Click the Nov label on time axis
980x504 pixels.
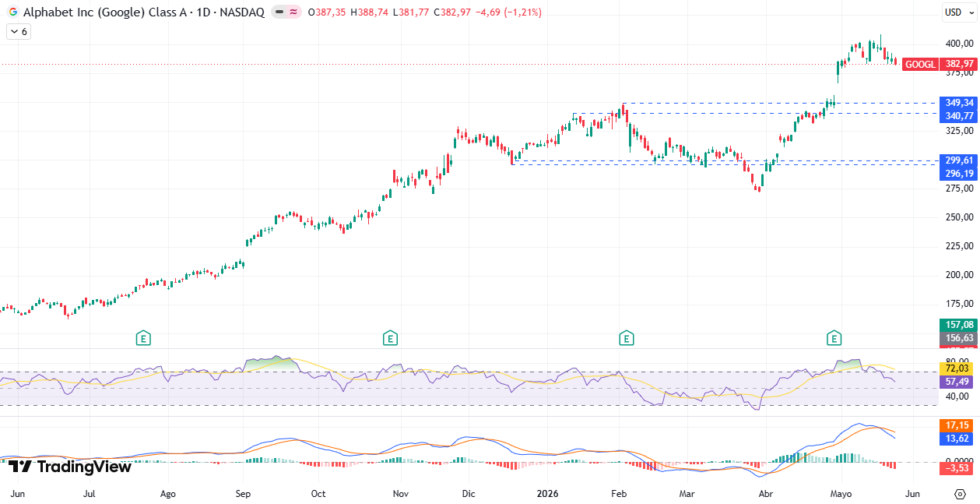click(x=400, y=494)
